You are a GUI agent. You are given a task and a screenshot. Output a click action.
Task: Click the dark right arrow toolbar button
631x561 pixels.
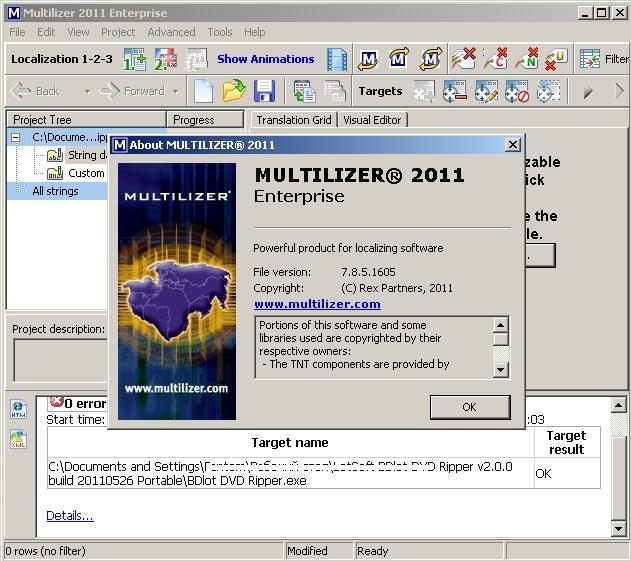coord(588,91)
